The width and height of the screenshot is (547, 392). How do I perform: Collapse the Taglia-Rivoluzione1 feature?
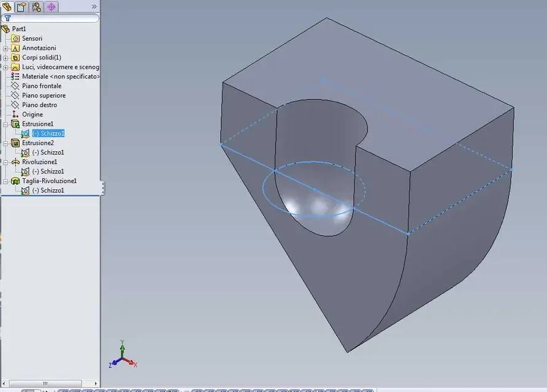[6, 181]
